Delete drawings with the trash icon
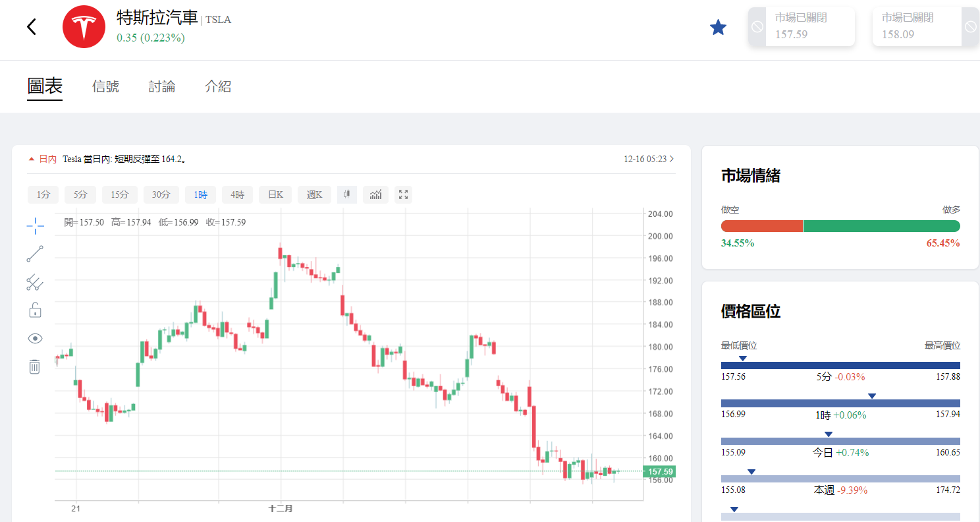The image size is (980, 522). (35, 366)
